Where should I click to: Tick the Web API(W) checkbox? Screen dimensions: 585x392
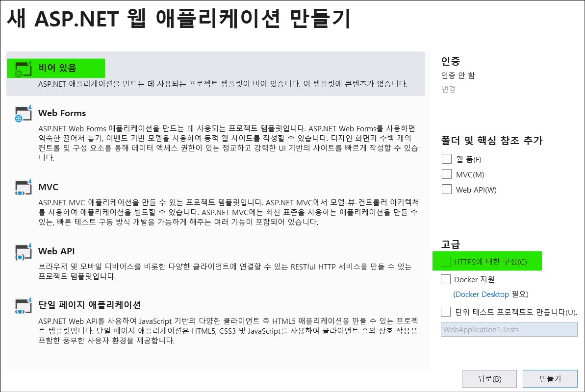(447, 190)
